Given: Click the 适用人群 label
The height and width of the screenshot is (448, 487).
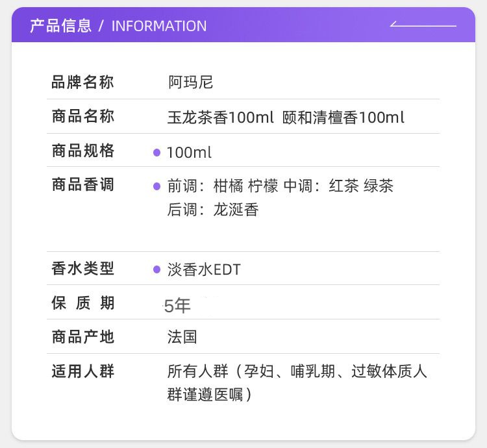Looking at the screenshot, I should coord(82,371).
